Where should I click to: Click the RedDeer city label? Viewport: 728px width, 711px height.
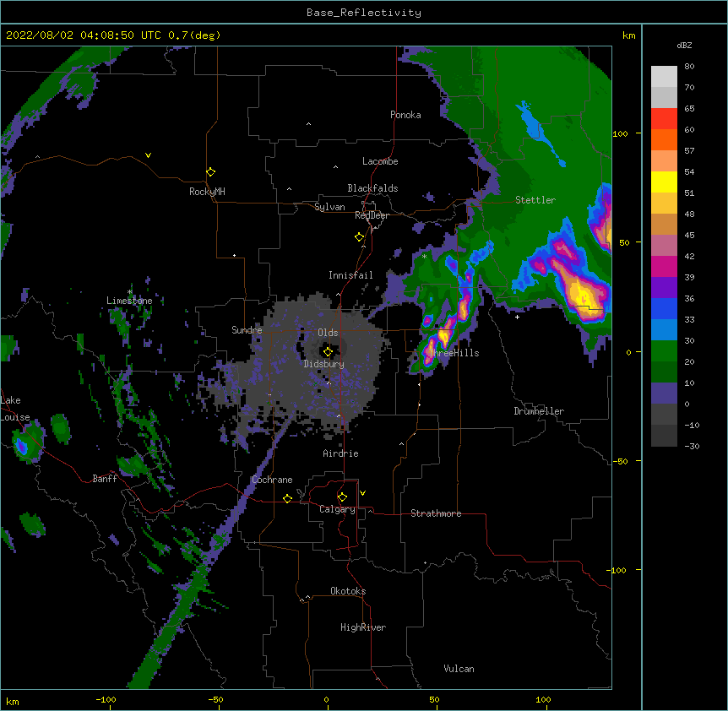click(372, 215)
